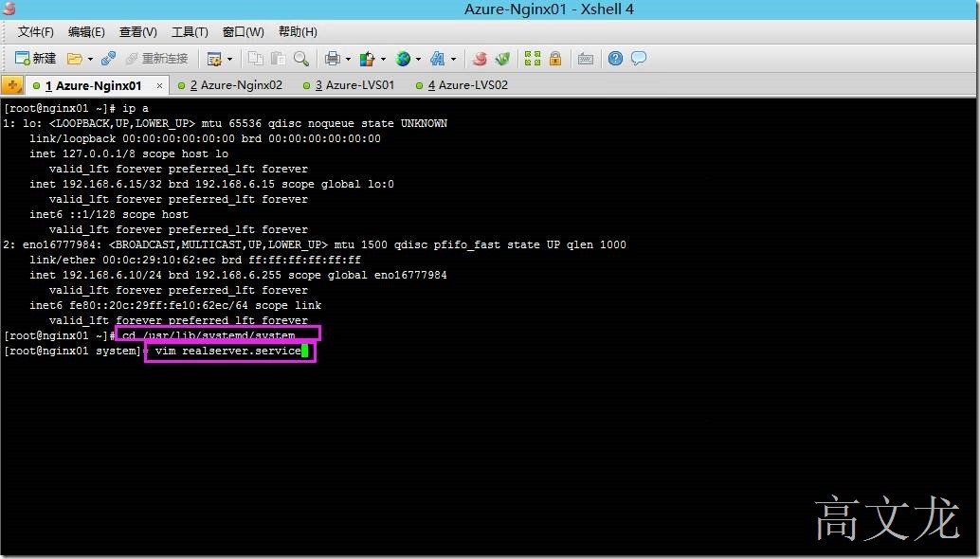Image resolution: width=980 pixels, height=559 pixels.
Task: Click the 'link/ether 00:0c:29:10:62:ec' line
Action: pyautogui.click(x=195, y=260)
